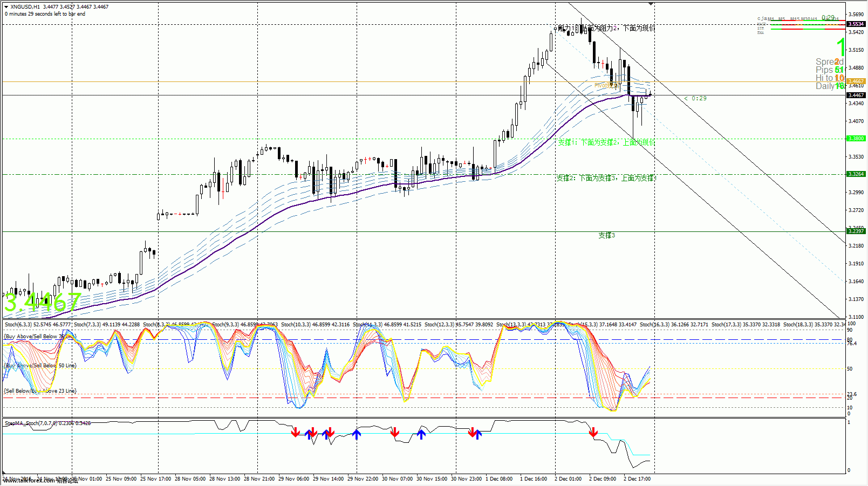The width and height of the screenshot is (868, 486).
Task: Click the red sell arrow near 2 Dec 09:00
Action: (593, 433)
